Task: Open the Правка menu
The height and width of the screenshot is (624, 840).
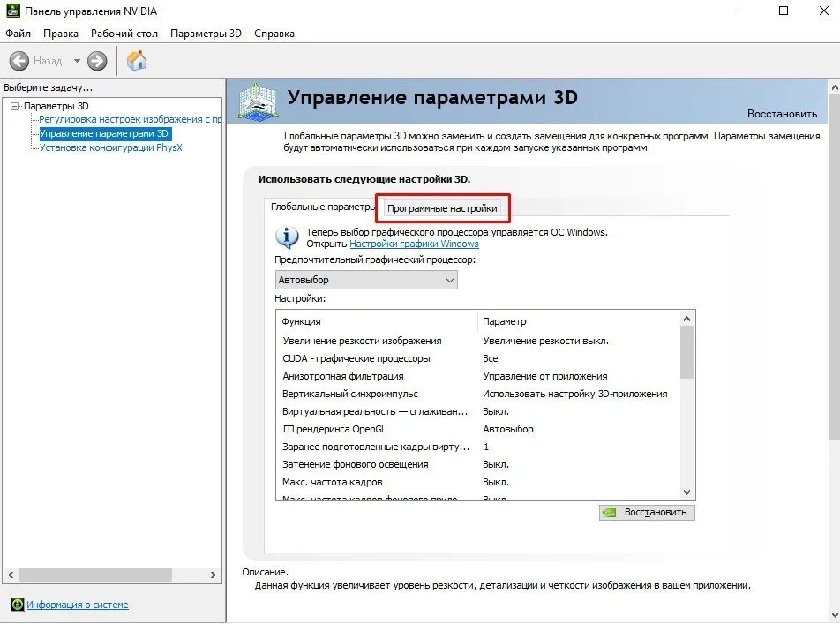Action: pos(61,34)
